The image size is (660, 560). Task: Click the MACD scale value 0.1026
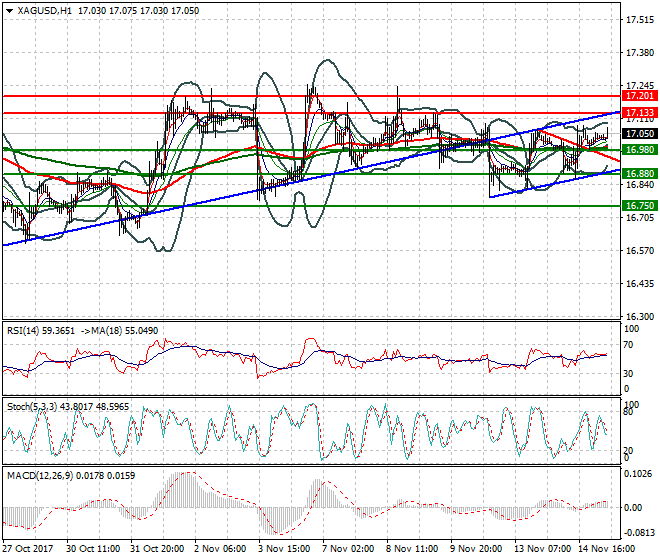coord(638,474)
